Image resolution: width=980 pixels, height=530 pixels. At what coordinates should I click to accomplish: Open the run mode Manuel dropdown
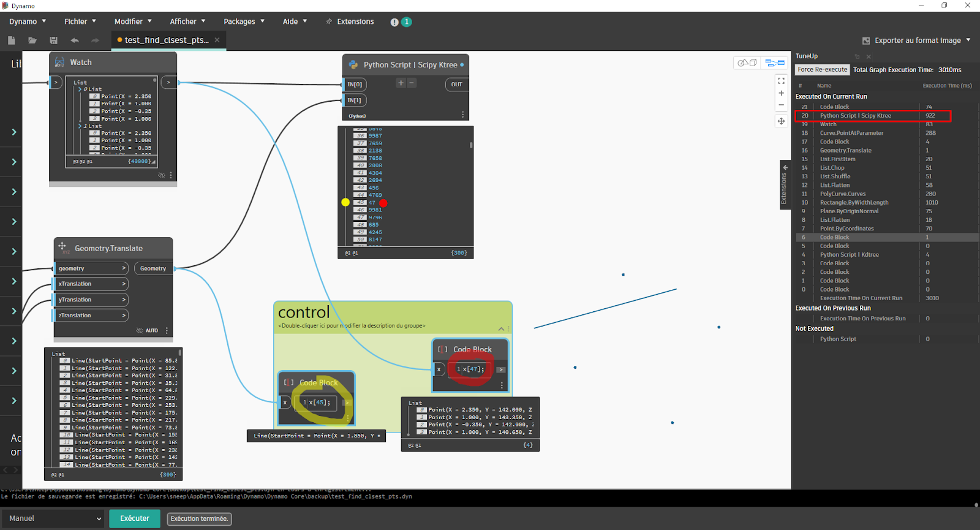[54, 518]
